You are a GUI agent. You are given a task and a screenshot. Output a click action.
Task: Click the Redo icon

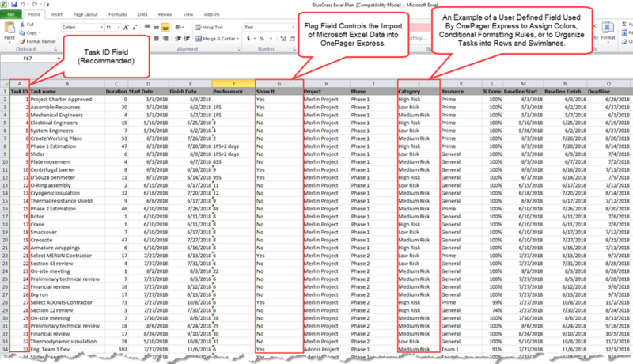pos(35,5)
